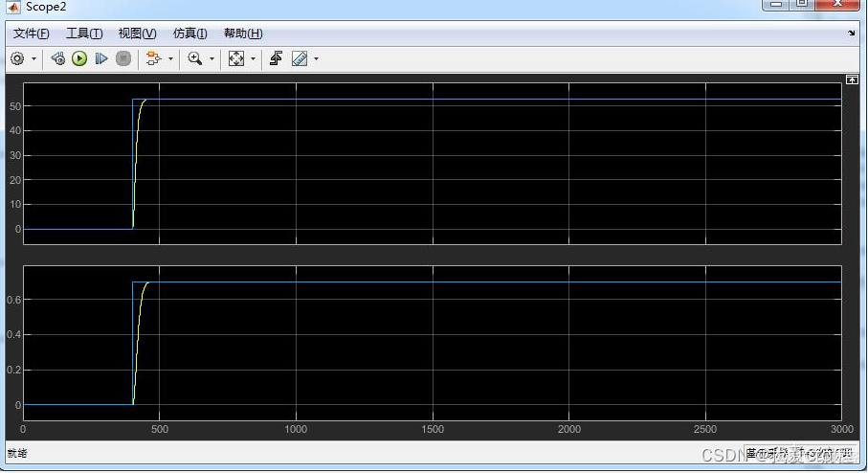Open the 文件(F) menu
The image size is (868, 473).
tap(31, 34)
